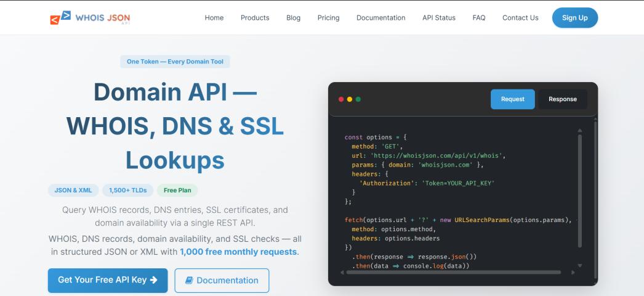
Task: Click the code panel's scroll up arrow
Action: 579,130
